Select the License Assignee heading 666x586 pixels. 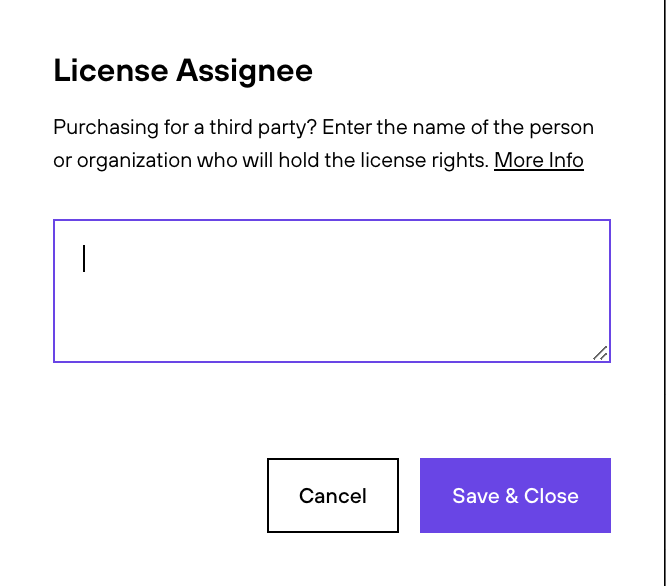183,70
